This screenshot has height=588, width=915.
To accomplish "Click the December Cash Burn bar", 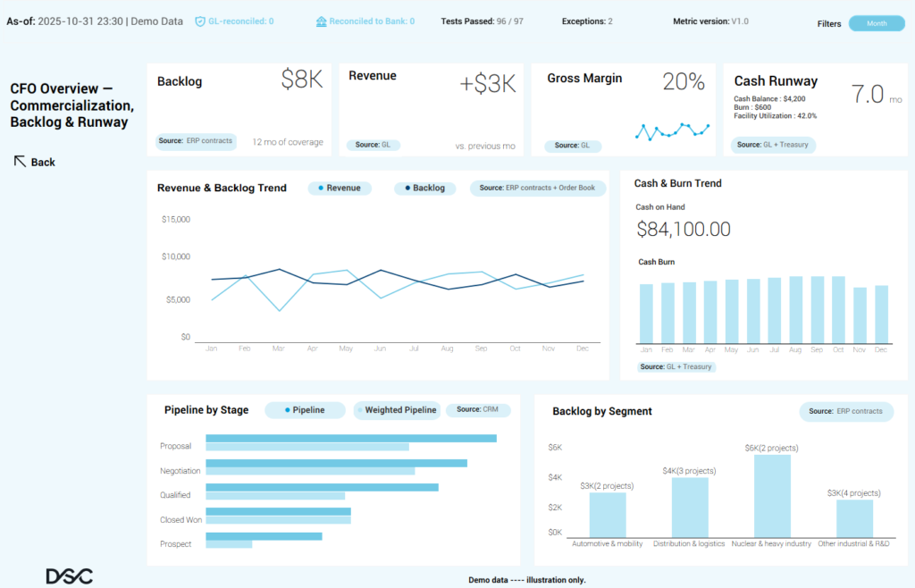I will point(881,315).
